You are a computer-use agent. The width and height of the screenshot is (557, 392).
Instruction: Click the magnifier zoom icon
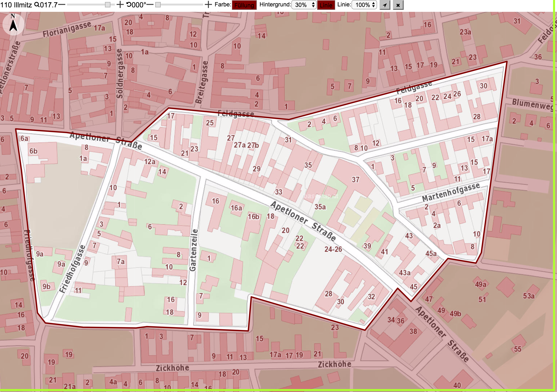pos(36,5)
